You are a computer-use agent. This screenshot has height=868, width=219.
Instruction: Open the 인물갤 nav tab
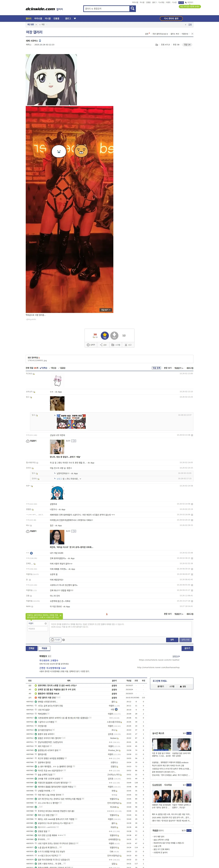pyautogui.click(x=56, y=19)
